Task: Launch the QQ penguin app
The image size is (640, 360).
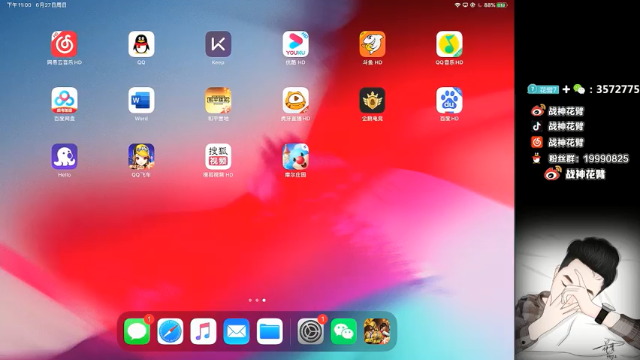Action: (x=141, y=44)
